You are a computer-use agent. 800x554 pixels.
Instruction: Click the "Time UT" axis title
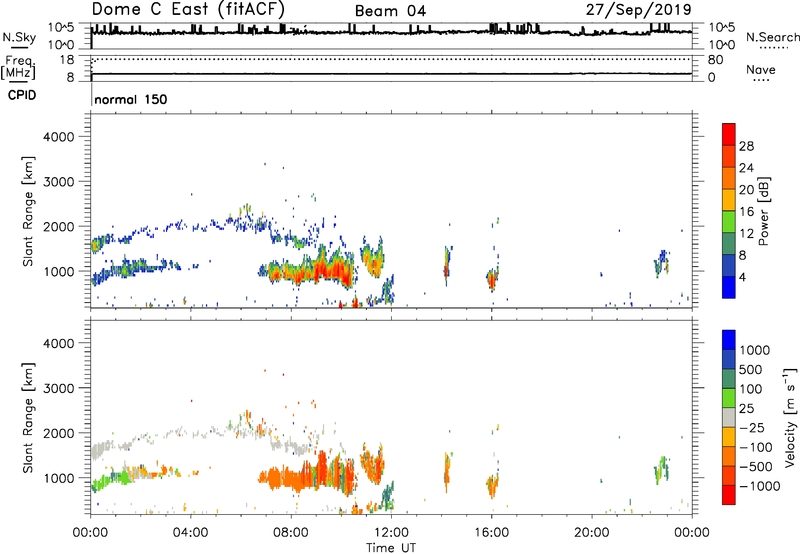[x=391, y=548]
